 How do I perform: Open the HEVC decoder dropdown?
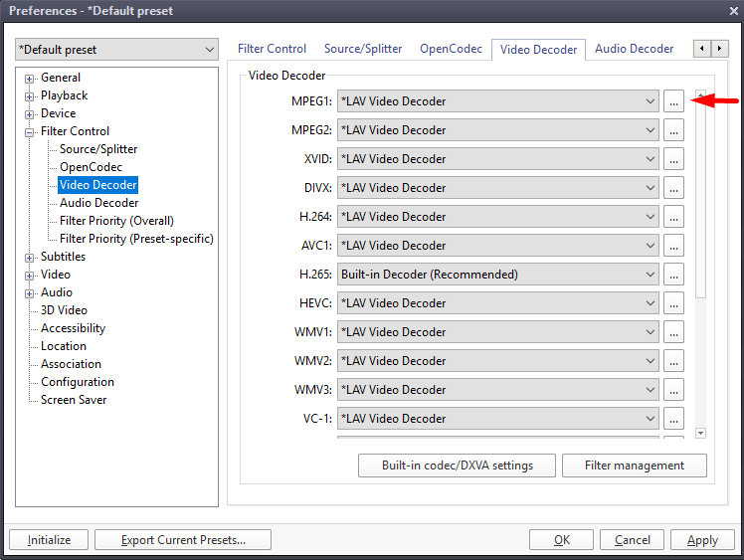click(x=497, y=303)
